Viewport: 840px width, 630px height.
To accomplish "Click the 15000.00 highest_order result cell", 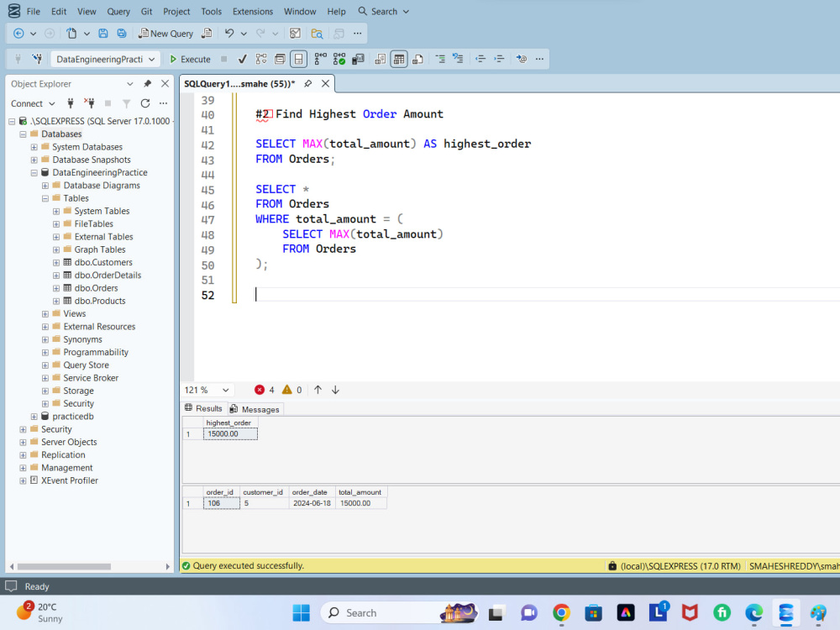I will click(230, 434).
